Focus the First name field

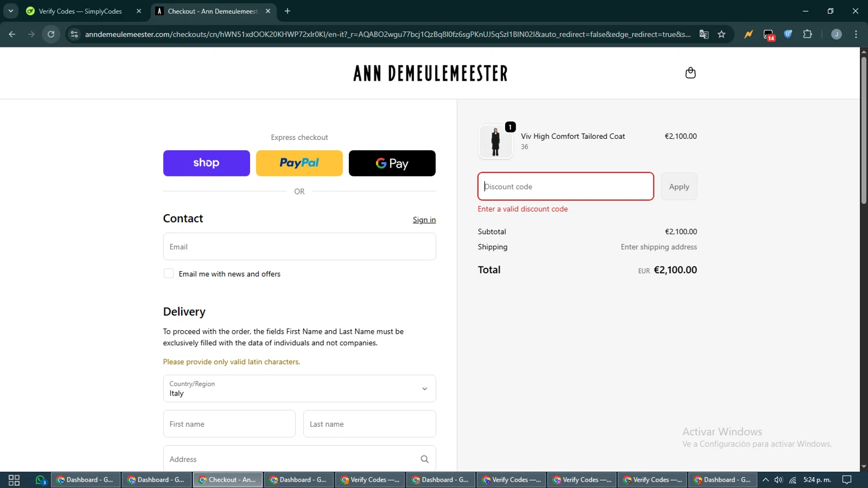pos(229,424)
